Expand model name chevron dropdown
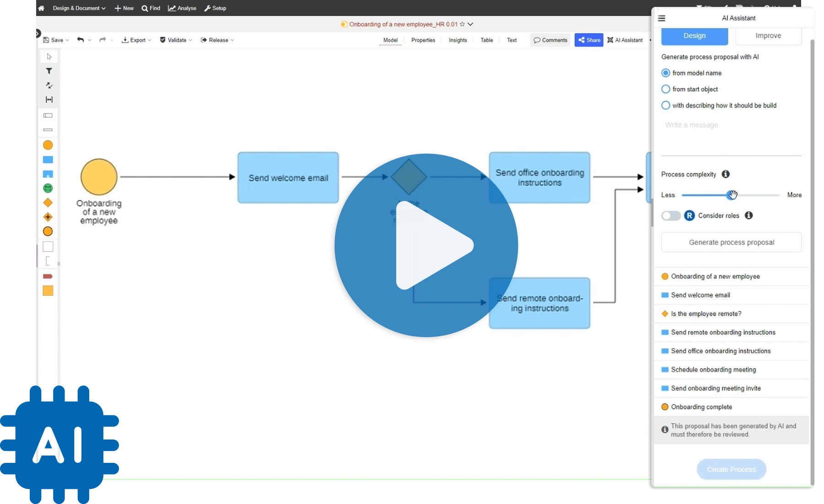Screen dimensions: 824x504 470,24
